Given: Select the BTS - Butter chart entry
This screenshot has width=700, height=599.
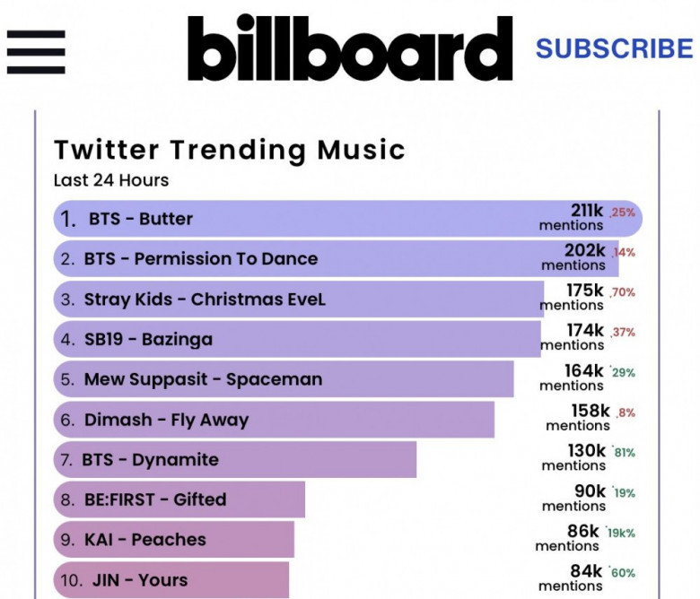Looking at the screenshot, I should coord(141,219).
